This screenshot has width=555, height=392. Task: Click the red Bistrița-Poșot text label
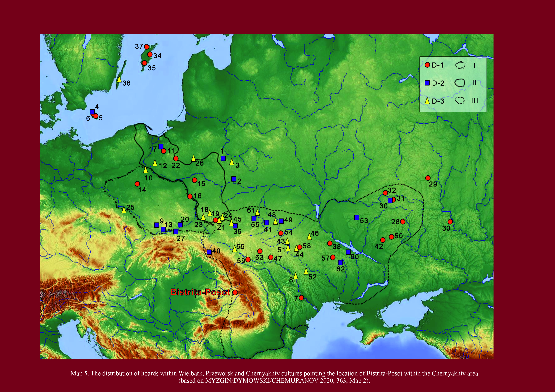tap(200, 292)
